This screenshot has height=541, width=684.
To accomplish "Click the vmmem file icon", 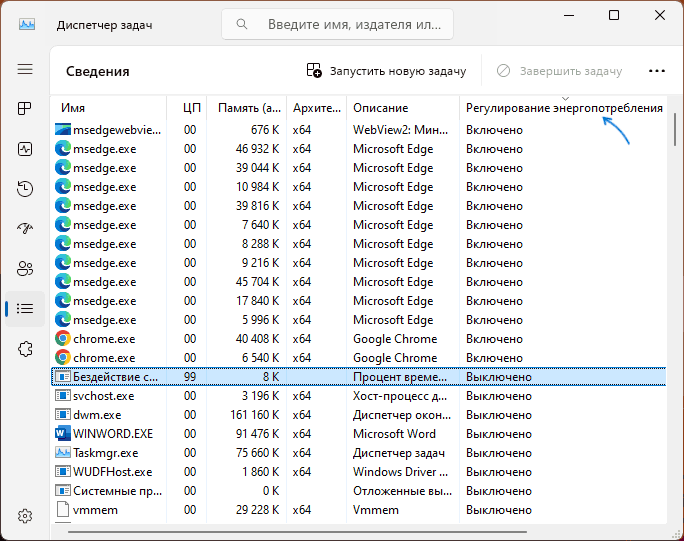I will coord(63,510).
